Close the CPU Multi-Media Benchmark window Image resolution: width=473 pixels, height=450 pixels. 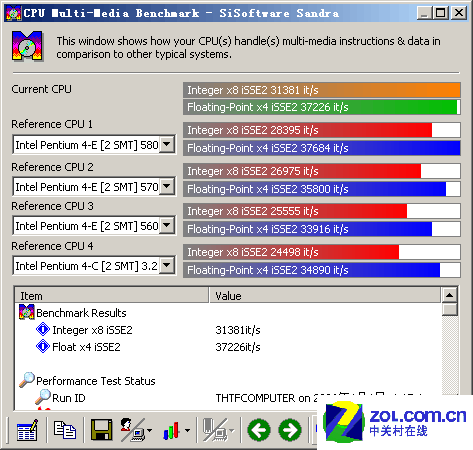[459, 13]
